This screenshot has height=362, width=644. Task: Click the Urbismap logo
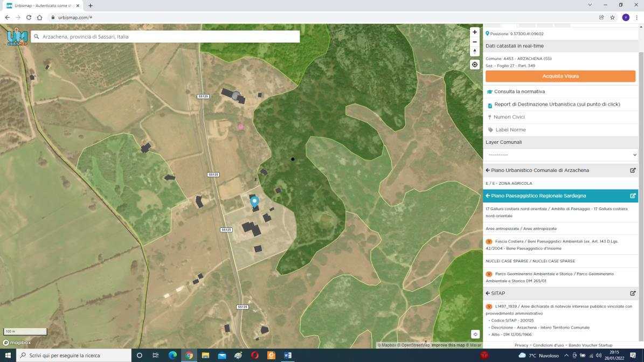point(16,37)
